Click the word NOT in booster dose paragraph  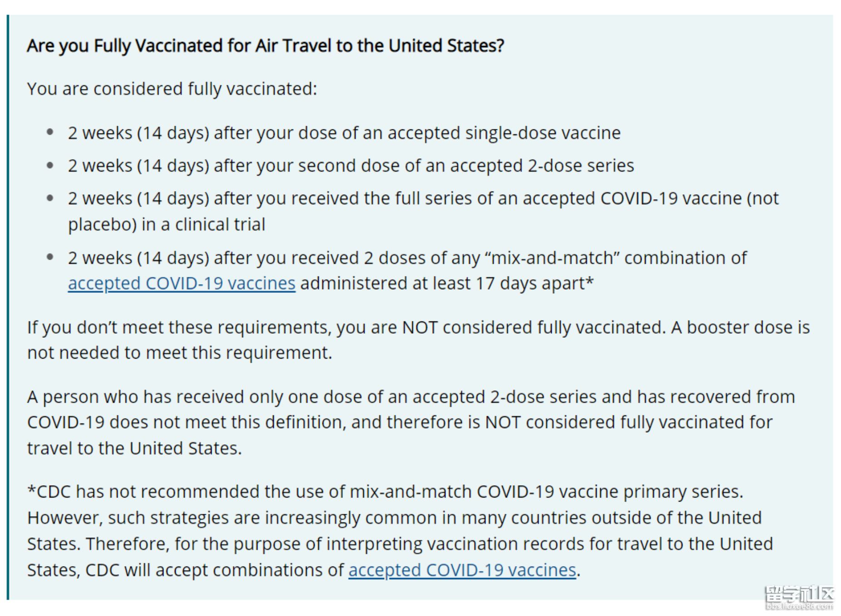click(420, 327)
